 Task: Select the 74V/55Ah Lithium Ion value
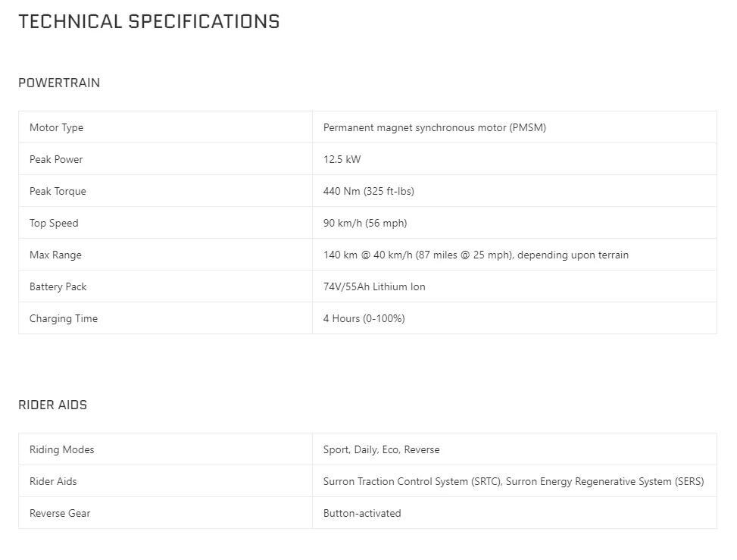[x=374, y=286]
